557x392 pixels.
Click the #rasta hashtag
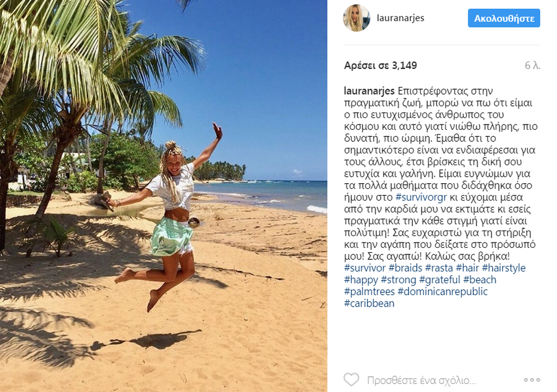(x=439, y=267)
